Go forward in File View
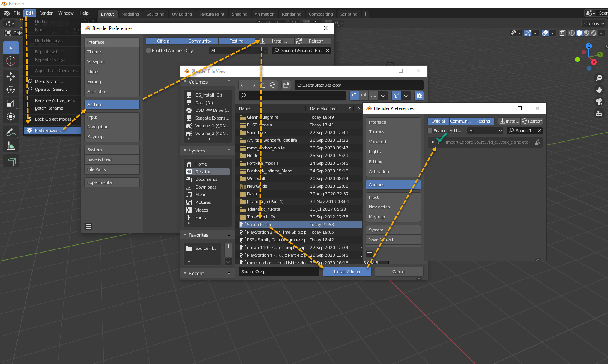Image resolution: width=608 pixels, height=364 pixels. (252, 85)
